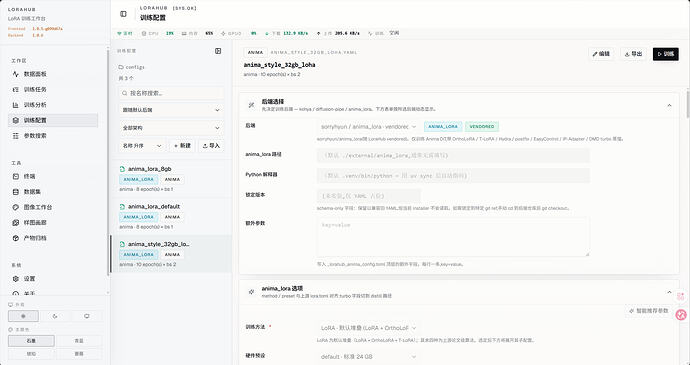This screenshot has width=690, height=365.
Task: Select the anima_lora_default config
Action: pyautogui.click(x=171, y=216)
